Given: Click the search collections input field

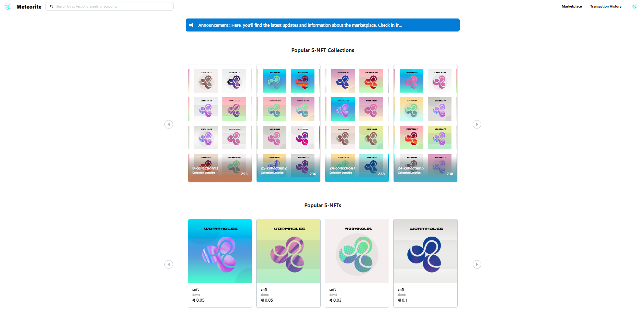Looking at the screenshot, I should point(110,7).
